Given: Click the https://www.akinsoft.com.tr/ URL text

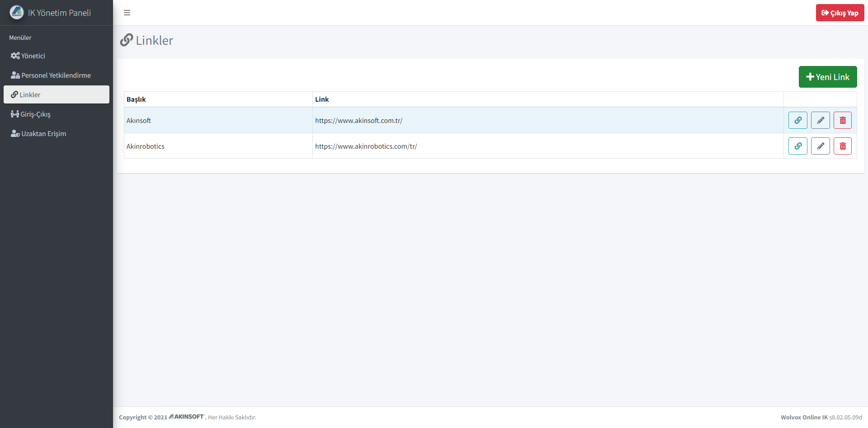Looking at the screenshot, I should coord(359,121).
